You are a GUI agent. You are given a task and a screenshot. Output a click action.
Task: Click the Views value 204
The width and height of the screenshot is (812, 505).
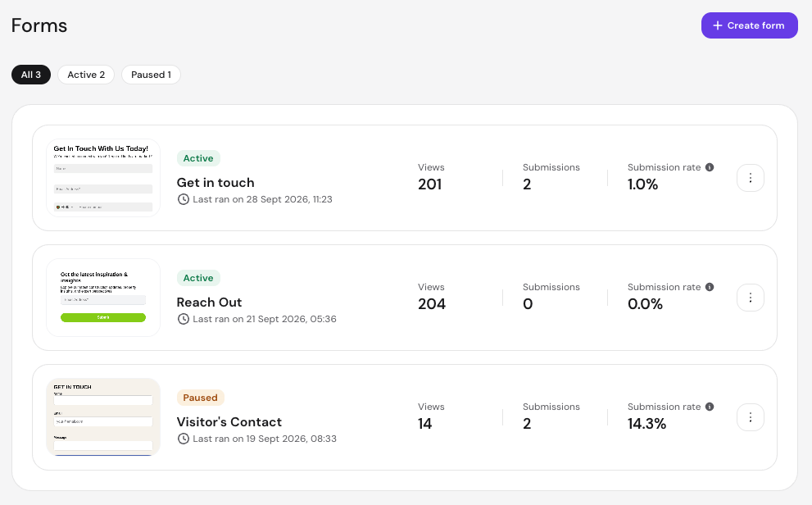click(x=432, y=304)
